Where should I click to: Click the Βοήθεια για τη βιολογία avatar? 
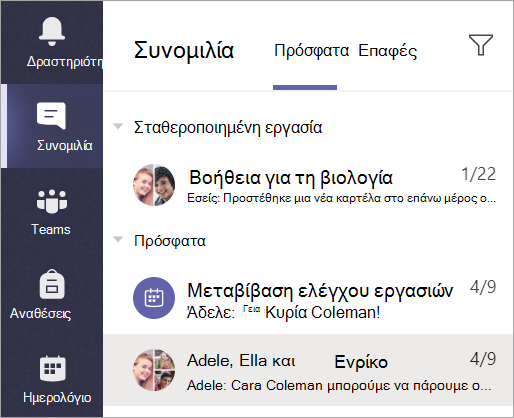[x=154, y=185]
